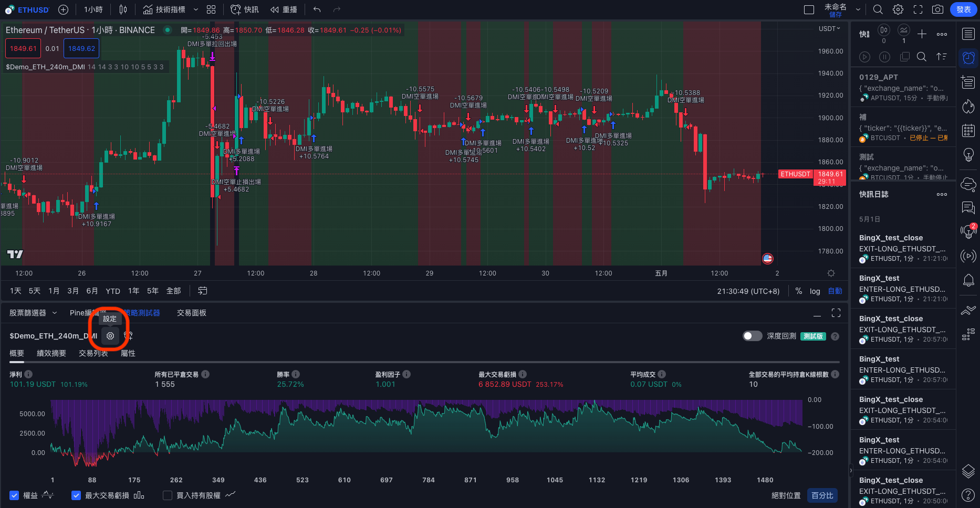This screenshot has width=980, height=508.
Task: Open the USDT currency dropdown on price axis
Action: click(x=829, y=29)
